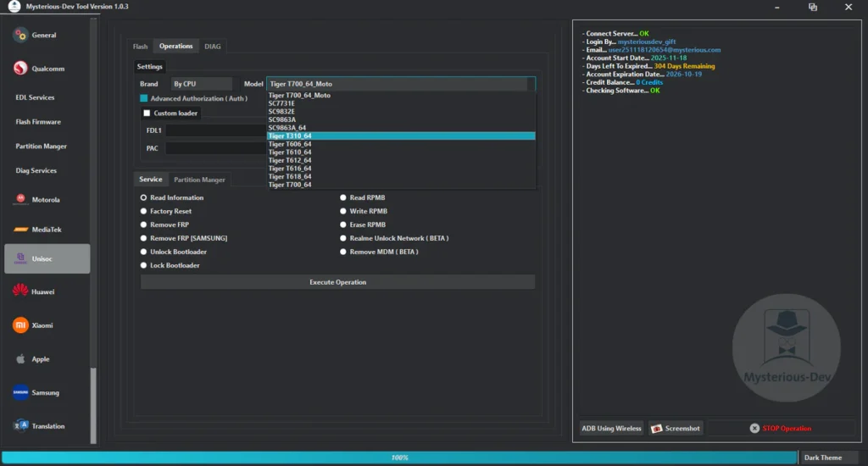The width and height of the screenshot is (868, 466).
Task: Toggle Advanced Authorization (Auth) checkbox
Action: [144, 98]
